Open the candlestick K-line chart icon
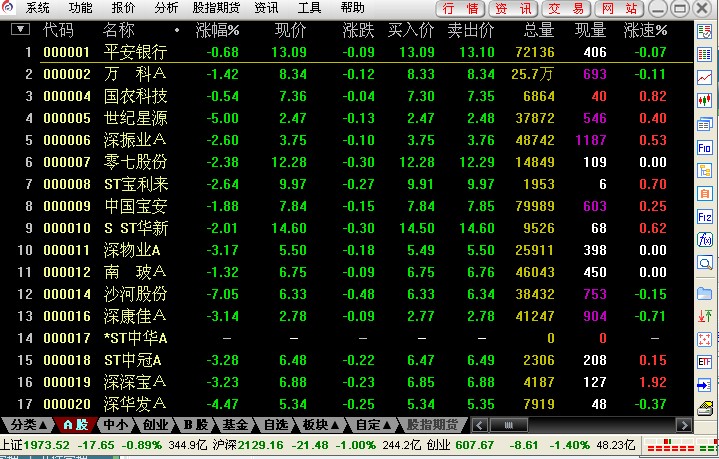Image resolution: width=719 pixels, height=459 pixels. [705, 100]
